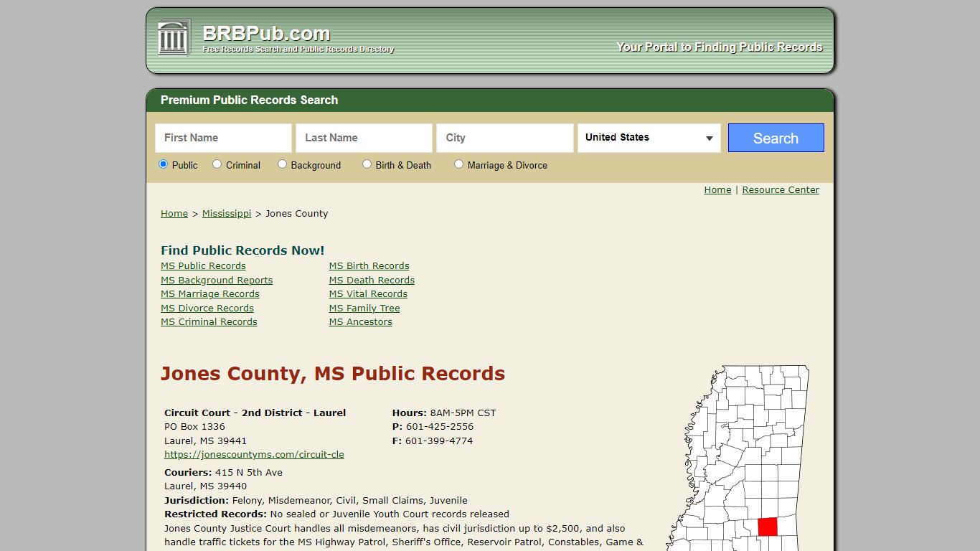The image size is (980, 551).
Task: Click Circuit Court - 2nd District - Laurel
Action: point(255,413)
